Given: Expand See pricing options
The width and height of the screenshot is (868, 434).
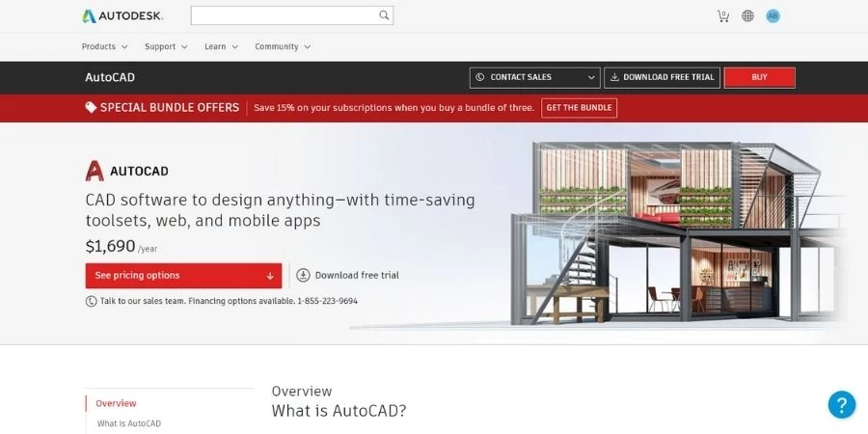Looking at the screenshot, I should [184, 276].
